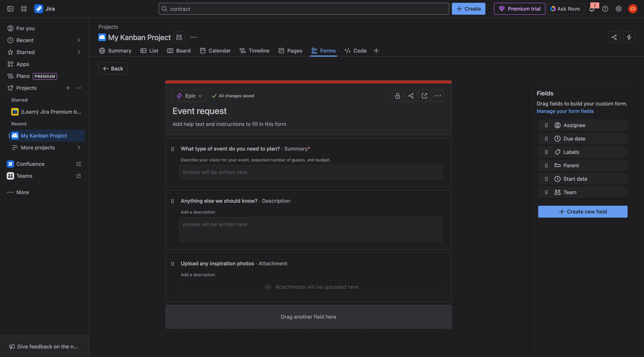Image resolution: width=644 pixels, height=357 pixels.
Task: Open the Manage your form fields link
Action: [565, 111]
